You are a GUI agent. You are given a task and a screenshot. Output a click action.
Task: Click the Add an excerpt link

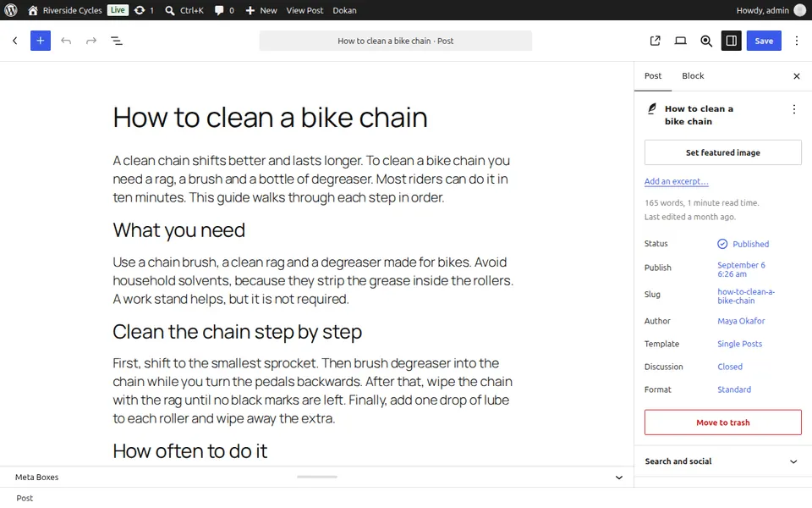(676, 181)
